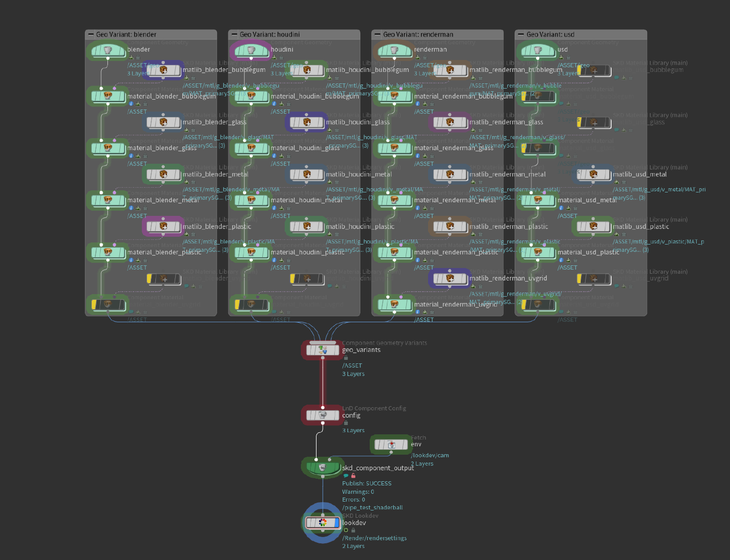Select the matlib_renderman_uvgrid node icon
Screen dimensions: 730x560
click(450, 278)
